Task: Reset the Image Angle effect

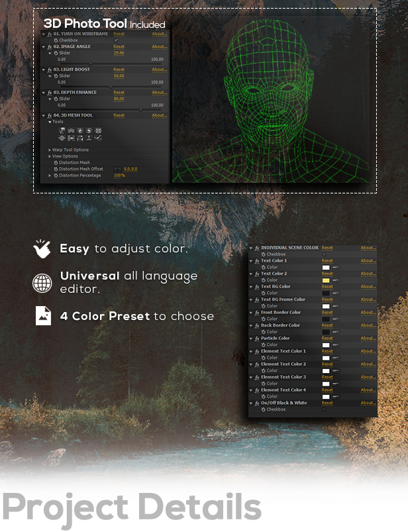Action: tap(119, 47)
